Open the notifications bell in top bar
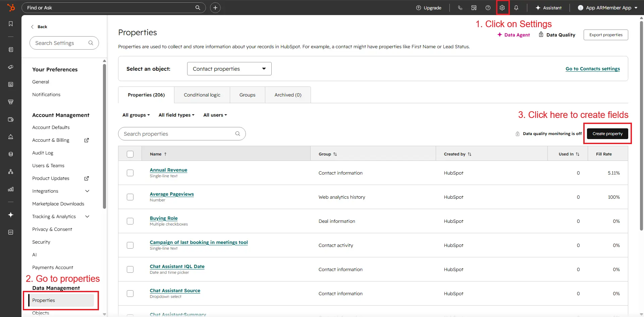This screenshot has height=317, width=644. click(516, 8)
